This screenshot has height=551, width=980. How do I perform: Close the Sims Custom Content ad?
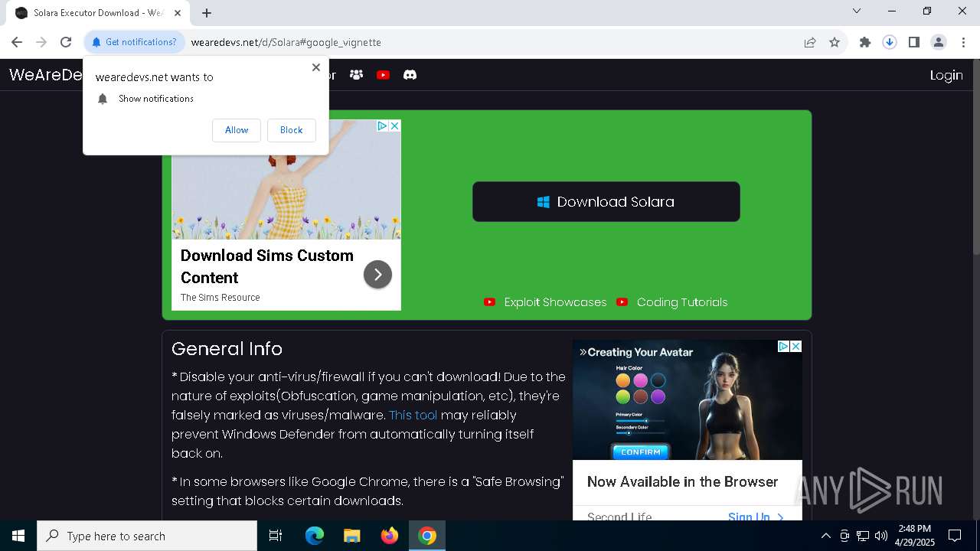[x=395, y=126]
